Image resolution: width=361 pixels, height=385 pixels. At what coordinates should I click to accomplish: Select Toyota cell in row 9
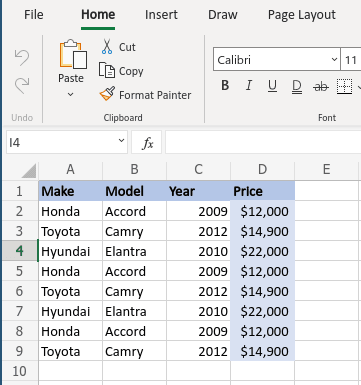70,351
